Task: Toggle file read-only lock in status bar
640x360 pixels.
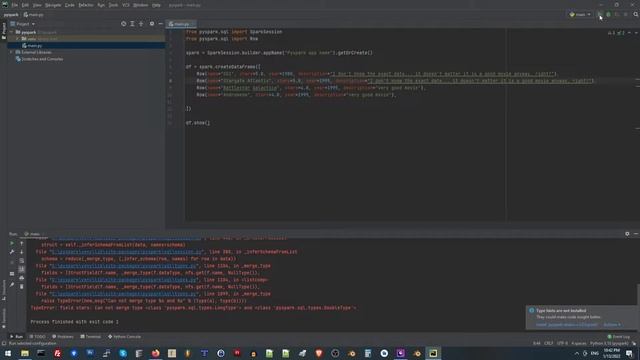Action: tap(634, 344)
